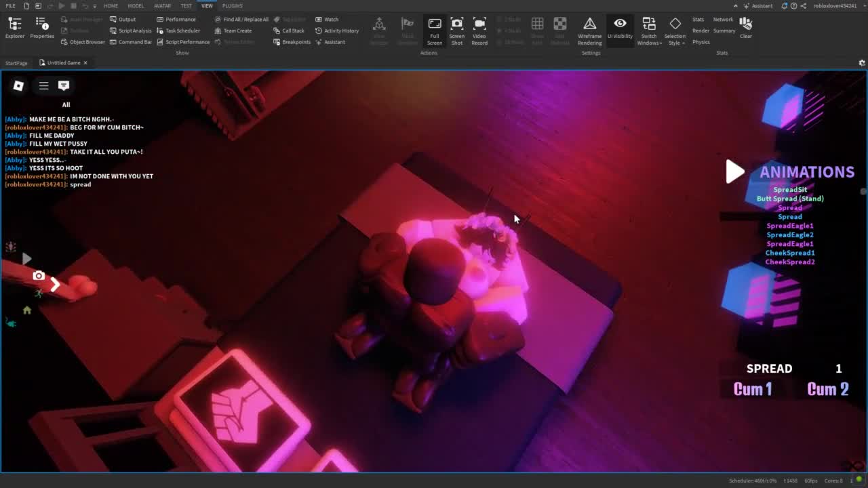Open the Script Analysis window
Image resolution: width=868 pixels, height=488 pixels.
coord(131,30)
